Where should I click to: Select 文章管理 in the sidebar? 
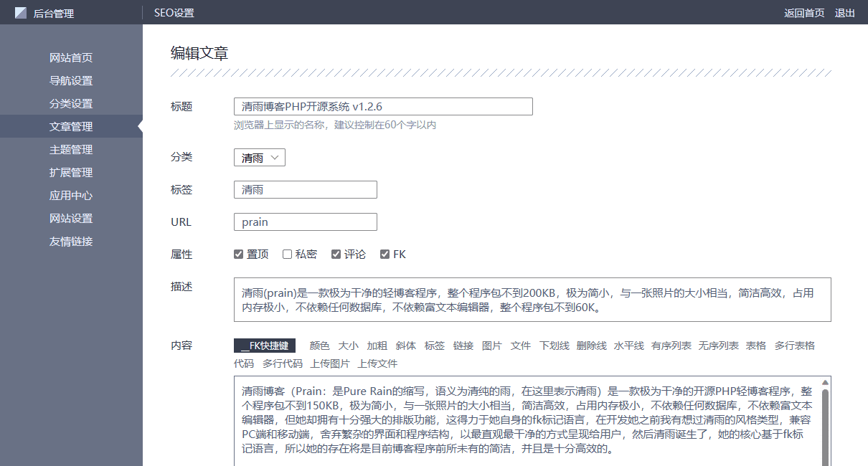click(x=71, y=127)
